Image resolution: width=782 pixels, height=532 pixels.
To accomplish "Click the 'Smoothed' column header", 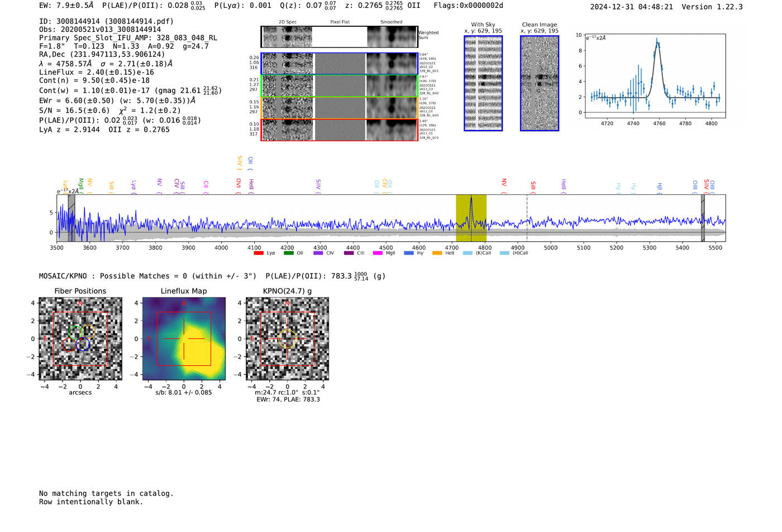I will coord(392,22).
